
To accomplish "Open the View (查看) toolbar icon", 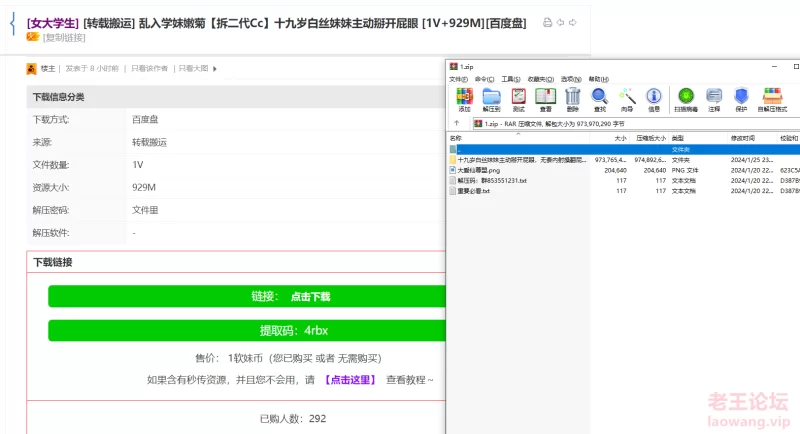I will 545,98.
